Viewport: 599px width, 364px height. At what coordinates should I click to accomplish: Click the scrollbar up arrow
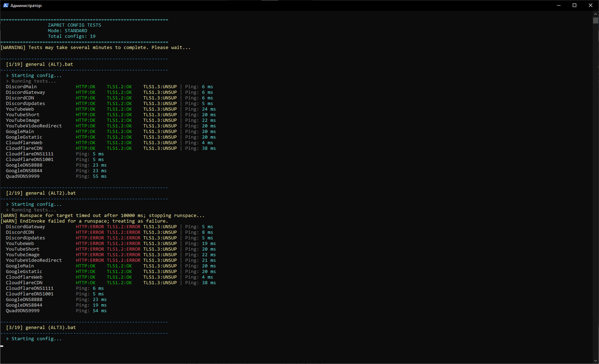(595, 14)
